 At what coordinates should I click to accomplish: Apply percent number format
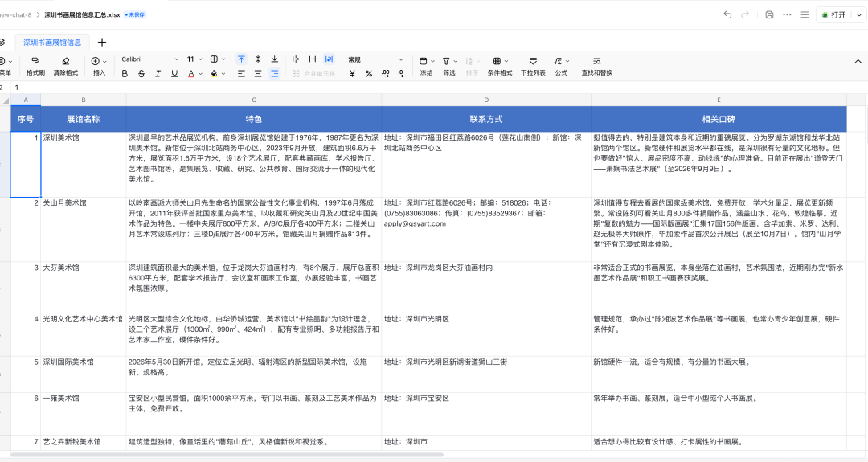click(369, 74)
